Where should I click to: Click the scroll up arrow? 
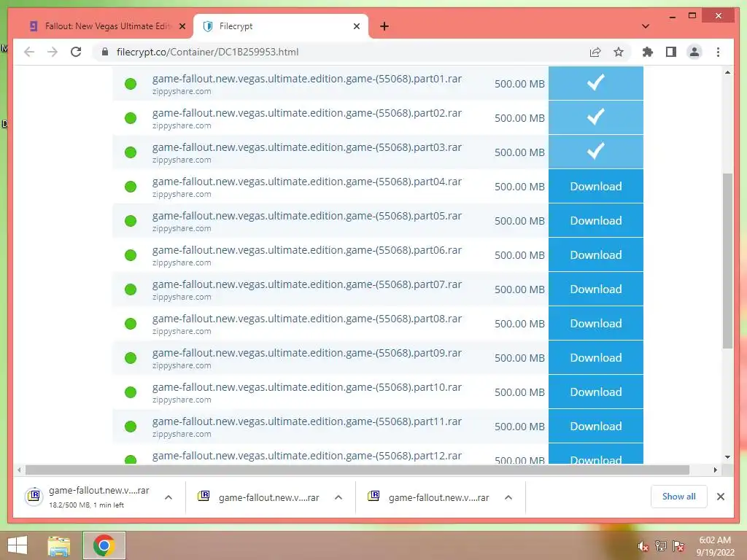727,72
